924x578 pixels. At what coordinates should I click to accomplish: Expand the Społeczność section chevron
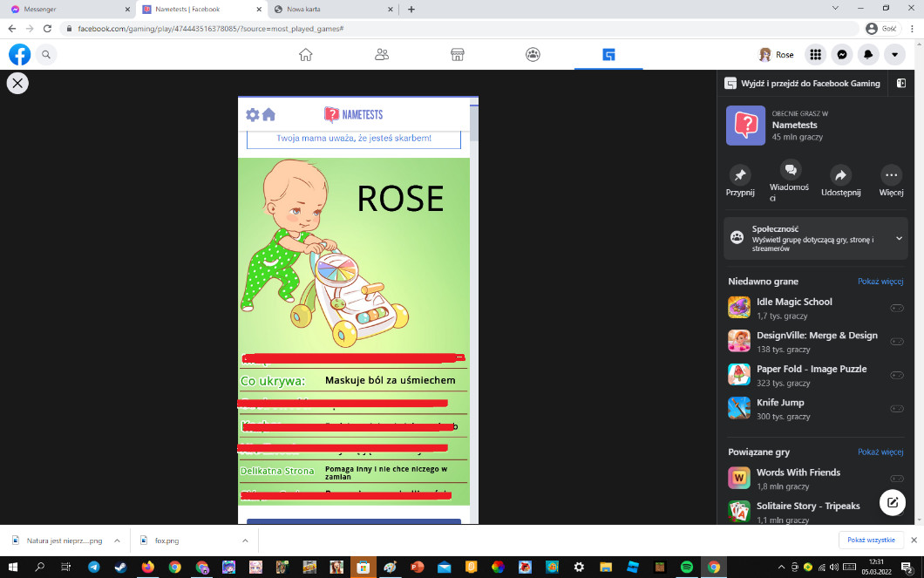tap(899, 238)
